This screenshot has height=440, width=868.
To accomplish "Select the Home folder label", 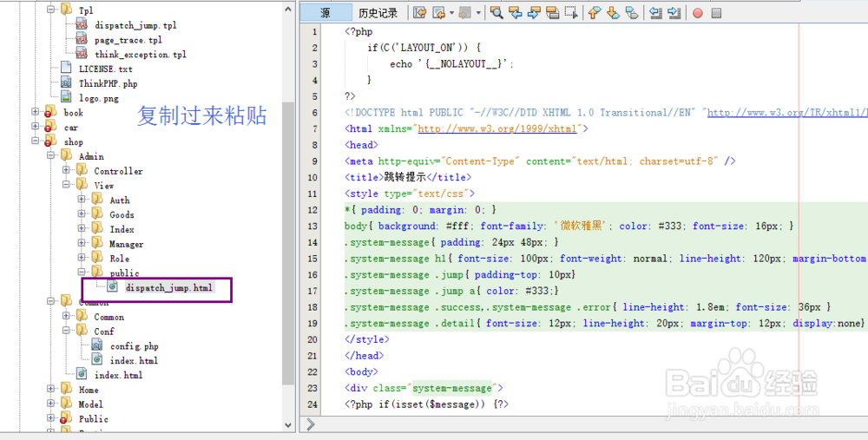I will click(x=89, y=390).
